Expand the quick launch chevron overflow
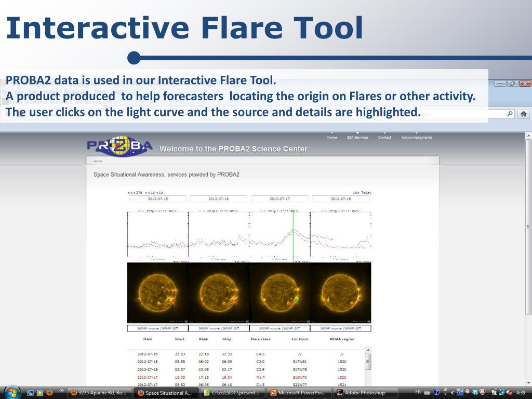Screen dimensions: 532x399 coord(62,391)
